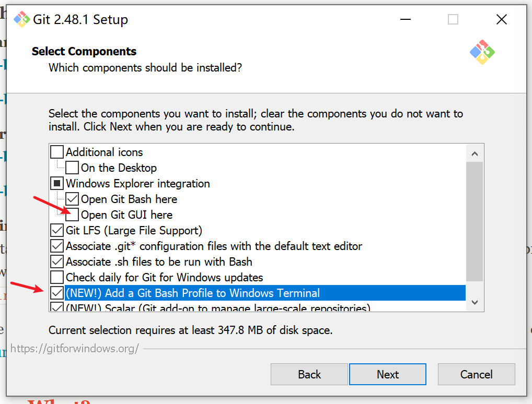This screenshot has width=532, height=404.
Task: Open the gitforwindows.org link
Action: point(75,349)
